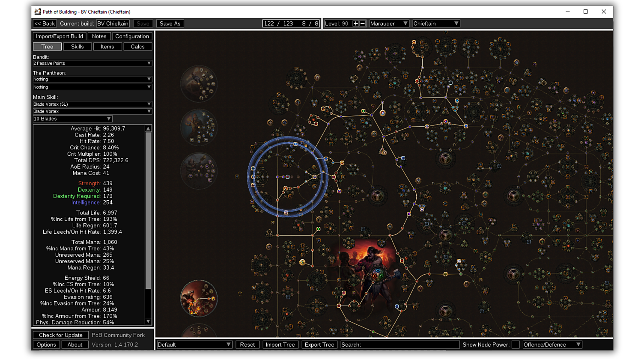Click the Armour value 8,149

[x=110, y=310]
